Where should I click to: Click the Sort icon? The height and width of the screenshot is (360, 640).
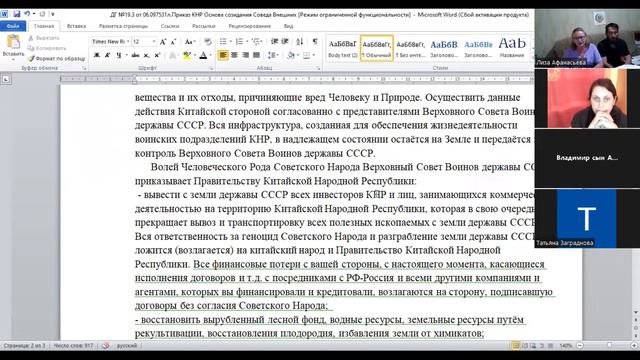300,42
